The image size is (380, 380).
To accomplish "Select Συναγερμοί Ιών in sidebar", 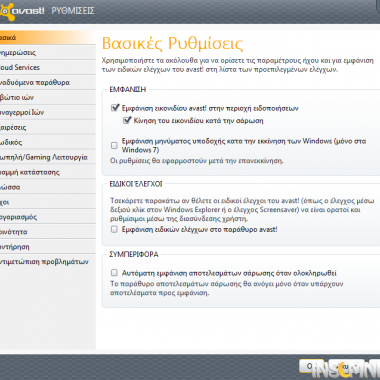I will tap(47, 112).
